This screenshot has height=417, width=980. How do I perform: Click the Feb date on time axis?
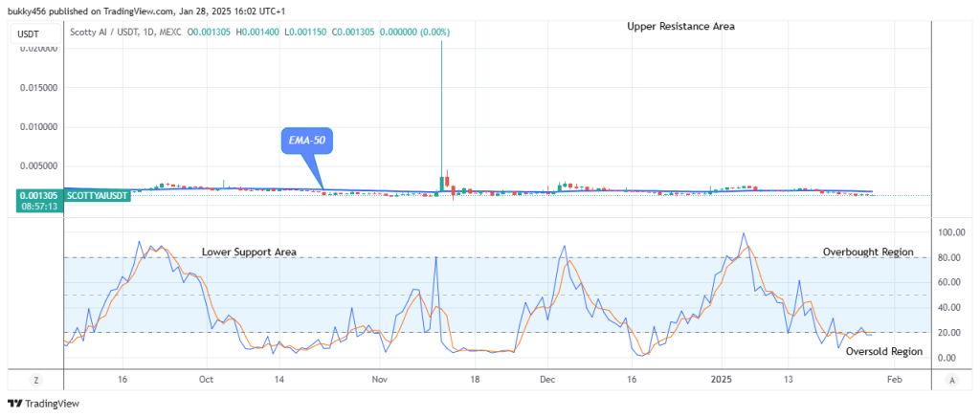895,380
